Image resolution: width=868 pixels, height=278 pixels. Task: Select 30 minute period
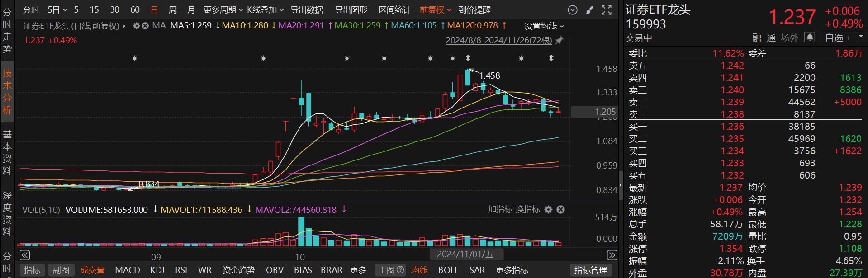tap(114, 10)
